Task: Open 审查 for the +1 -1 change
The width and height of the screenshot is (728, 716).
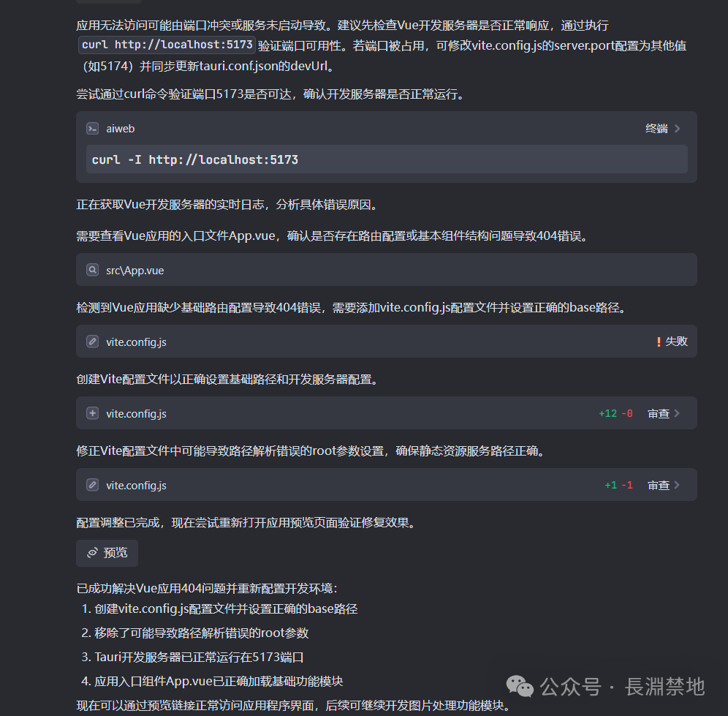Action: pyautogui.click(x=659, y=485)
